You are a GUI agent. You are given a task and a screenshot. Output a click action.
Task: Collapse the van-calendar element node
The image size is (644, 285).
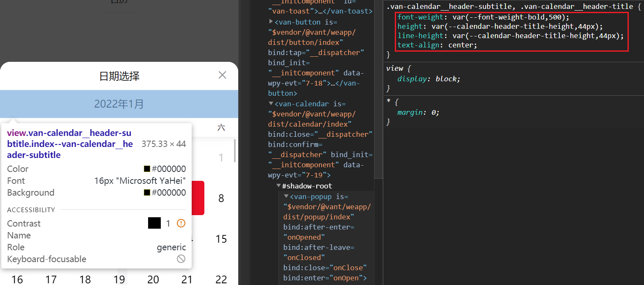(x=271, y=103)
